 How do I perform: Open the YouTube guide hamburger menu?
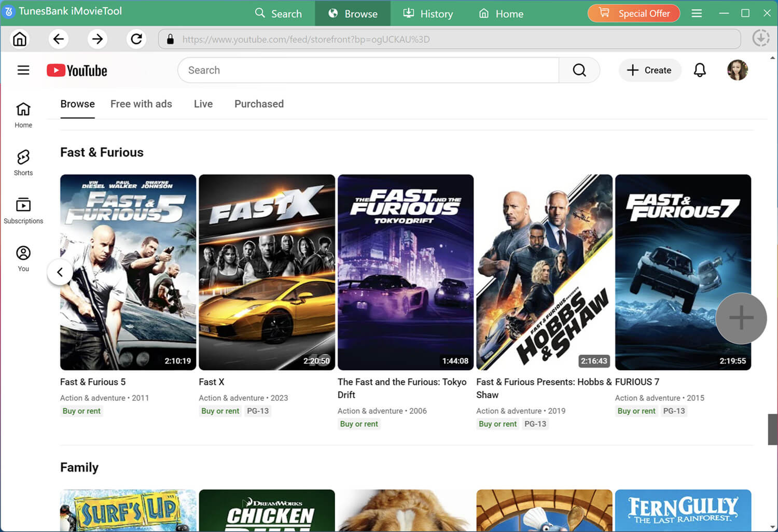[x=23, y=70]
